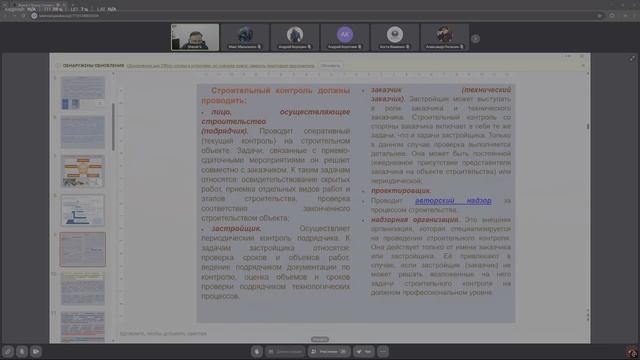
Task: Select the currently highlighted slide thumbnail
Action: tap(83, 249)
